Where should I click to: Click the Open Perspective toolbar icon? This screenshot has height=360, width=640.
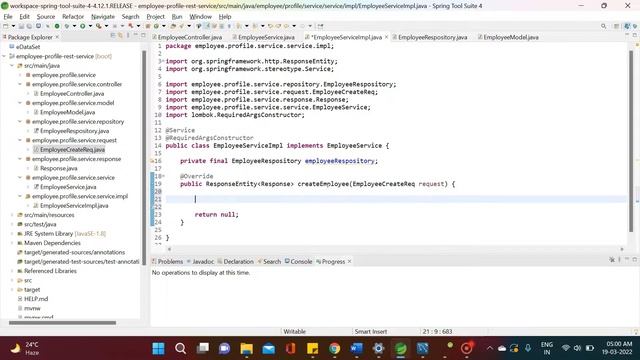click(617, 26)
